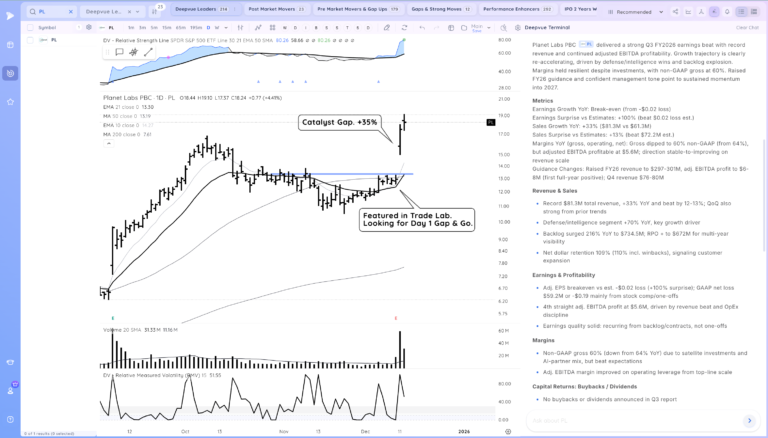Check the PL row checkbox
Viewport: 768px width, 438px height.
pos(29,40)
